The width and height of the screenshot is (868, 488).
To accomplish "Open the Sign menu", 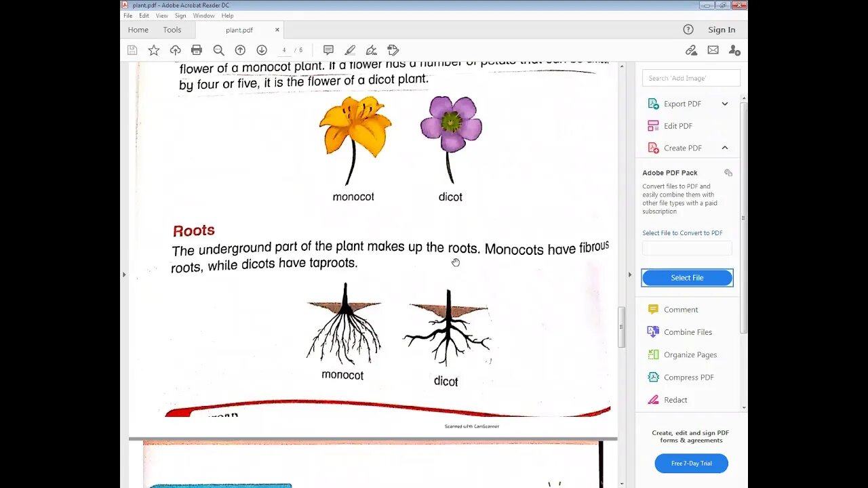I will coord(180,16).
